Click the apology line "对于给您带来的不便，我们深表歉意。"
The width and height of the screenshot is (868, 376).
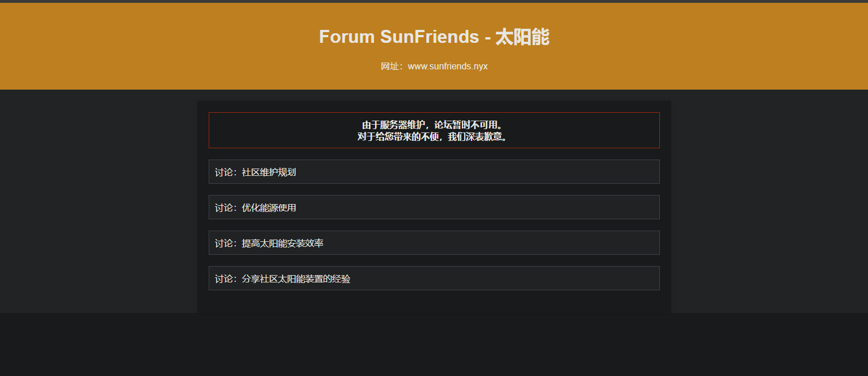click(x=434, y=136)
